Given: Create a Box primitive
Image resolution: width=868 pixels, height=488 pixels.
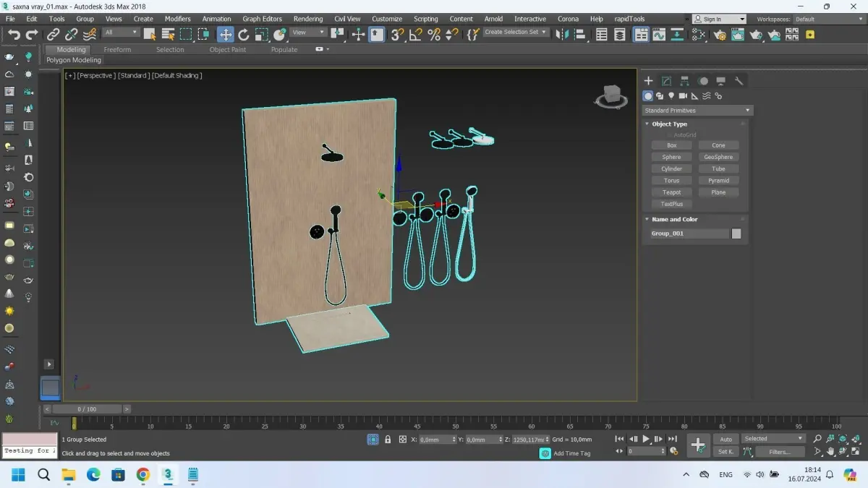Looking at the screenshot, I should 672,145.
